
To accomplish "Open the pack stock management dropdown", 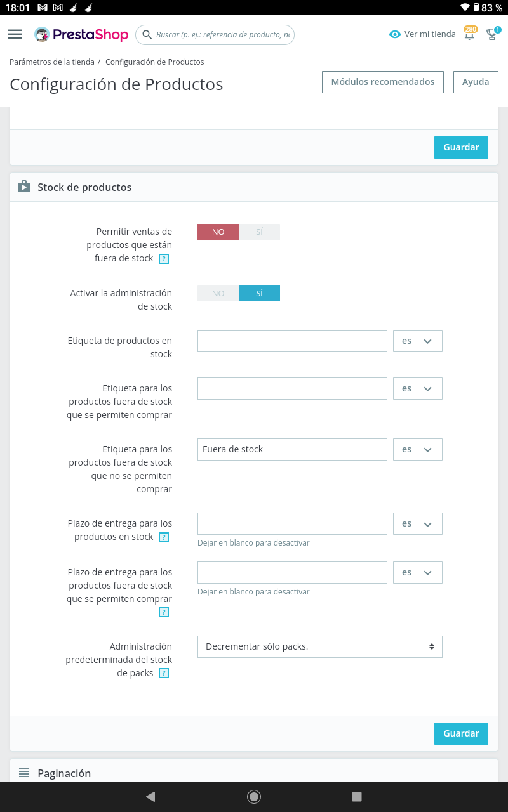I will [319, 647].
